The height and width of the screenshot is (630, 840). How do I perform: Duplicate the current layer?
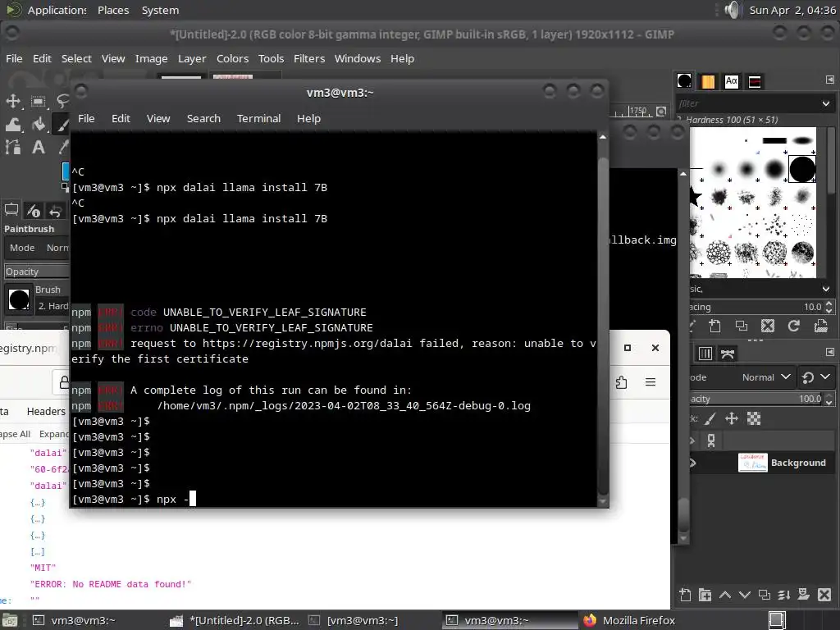765,595
